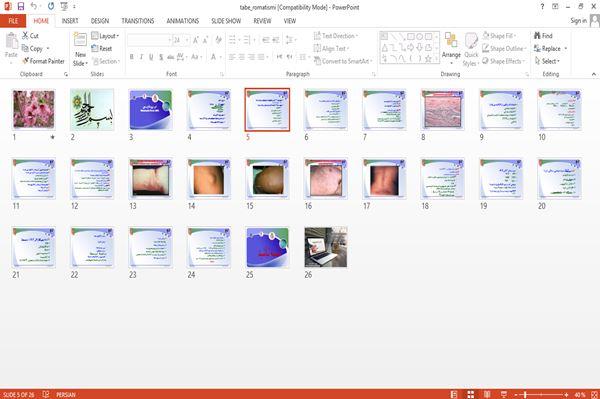Click Decrease List Level icon

tap(266, 40)
